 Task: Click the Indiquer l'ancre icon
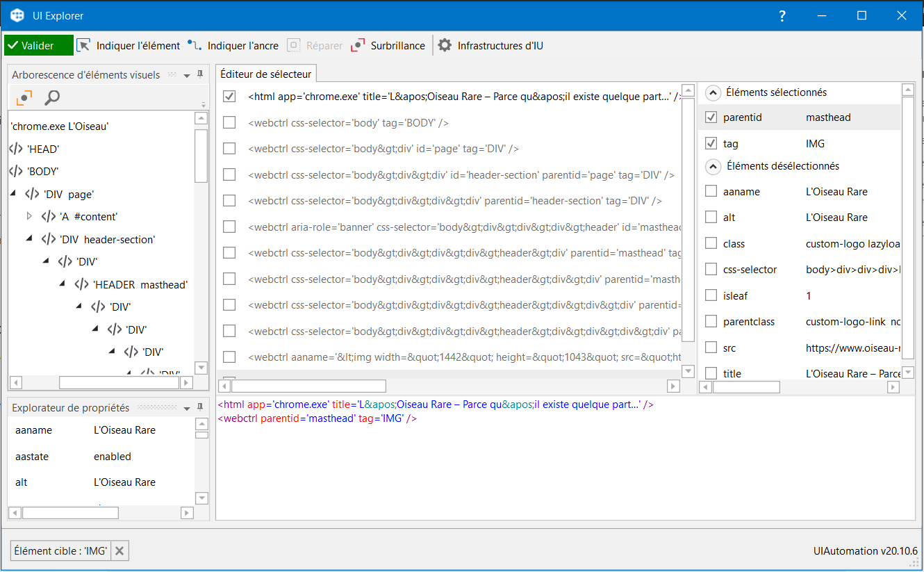pyautogui.click(x=195, y=45)
